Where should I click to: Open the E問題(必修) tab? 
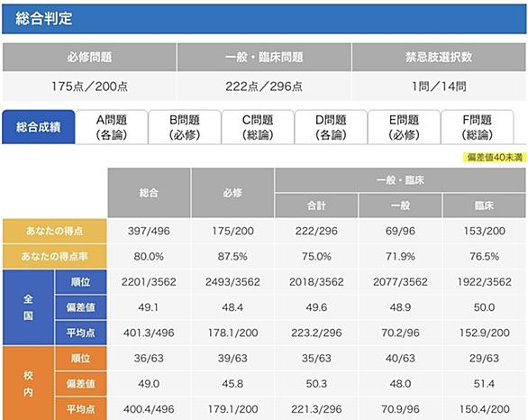coord(404,127)
